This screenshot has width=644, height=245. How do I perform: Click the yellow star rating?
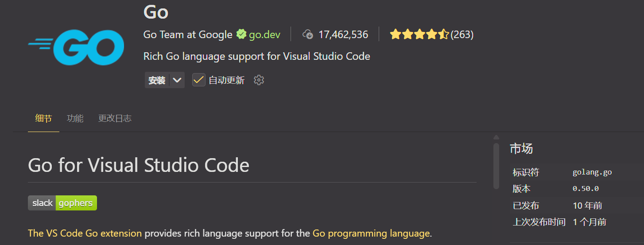point(419,35)
